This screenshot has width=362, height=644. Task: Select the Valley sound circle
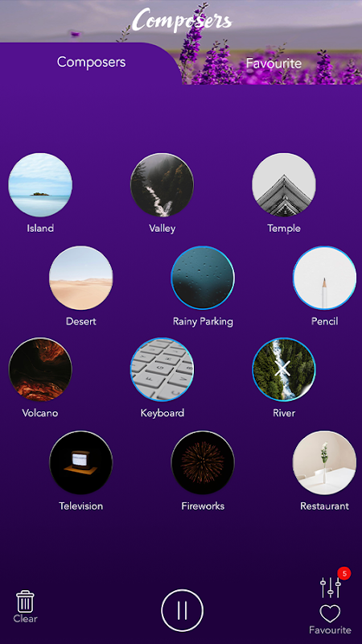click(x=162, y=185)
